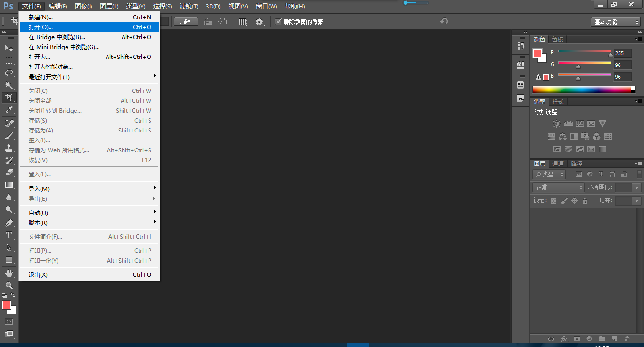Select the Pen tool

[9, 223]
